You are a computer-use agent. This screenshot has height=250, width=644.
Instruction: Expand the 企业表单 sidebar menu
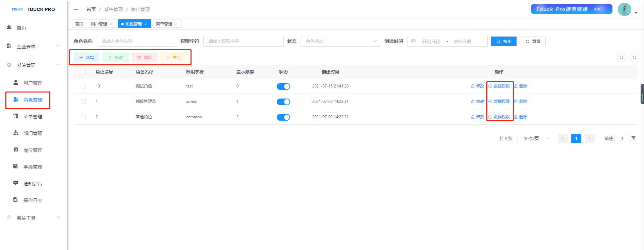pyautogui.click(x=33, y=47)
